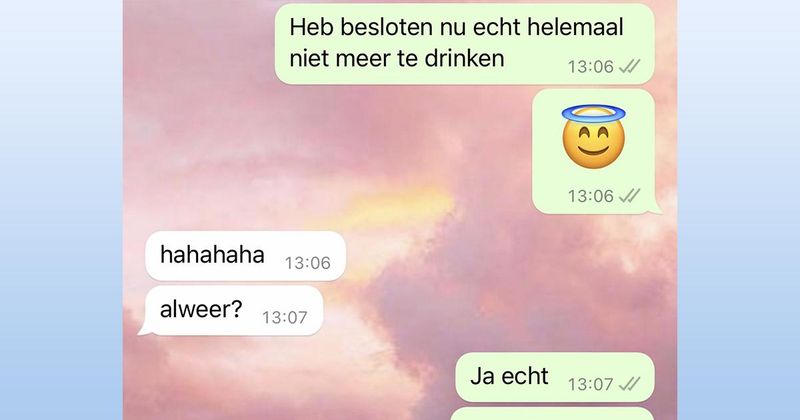Click the 13:06 timestamp on 'Heb besloten' message
800x420 pixels.
pos(591,67)
